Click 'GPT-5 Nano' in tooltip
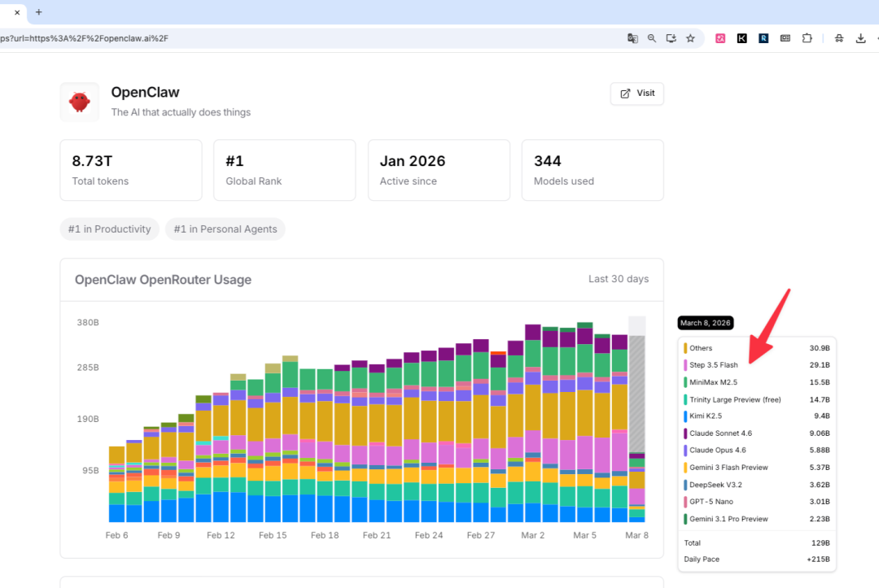 click(711, 502)
